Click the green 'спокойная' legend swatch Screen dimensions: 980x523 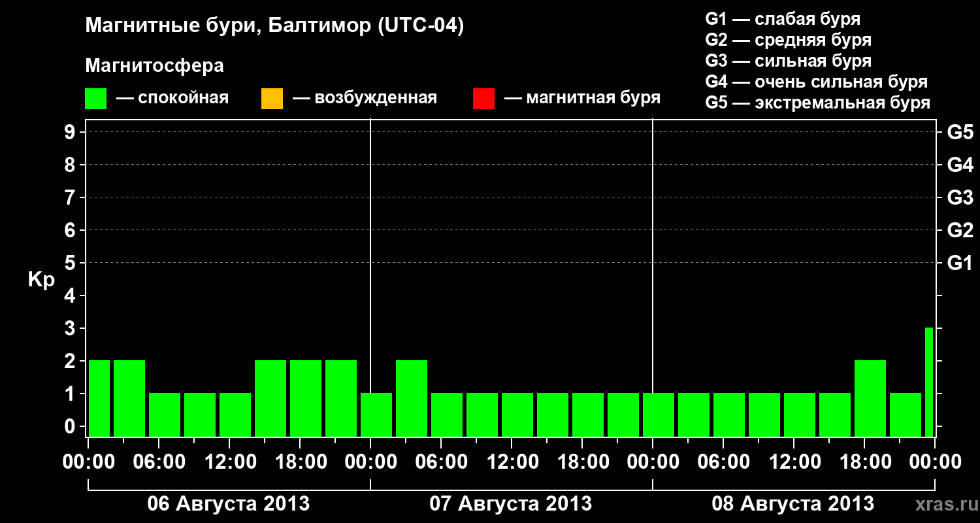[96, 99]
